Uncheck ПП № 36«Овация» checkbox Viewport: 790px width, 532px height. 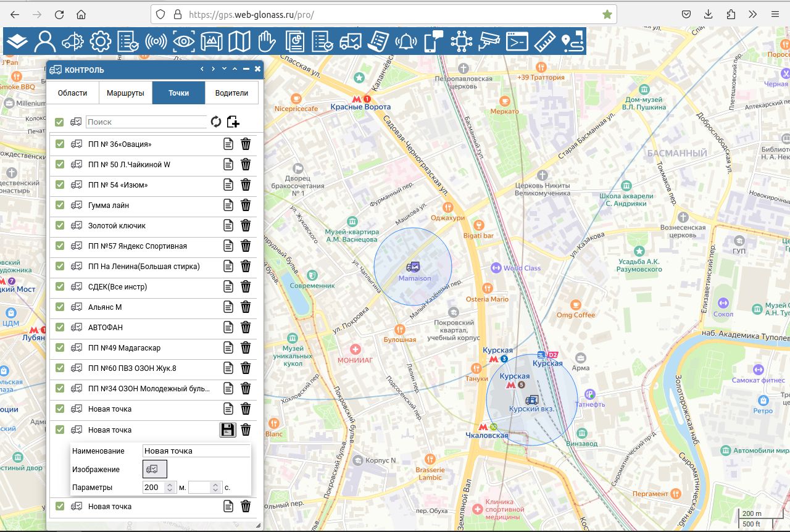click(x=60, y=144)
